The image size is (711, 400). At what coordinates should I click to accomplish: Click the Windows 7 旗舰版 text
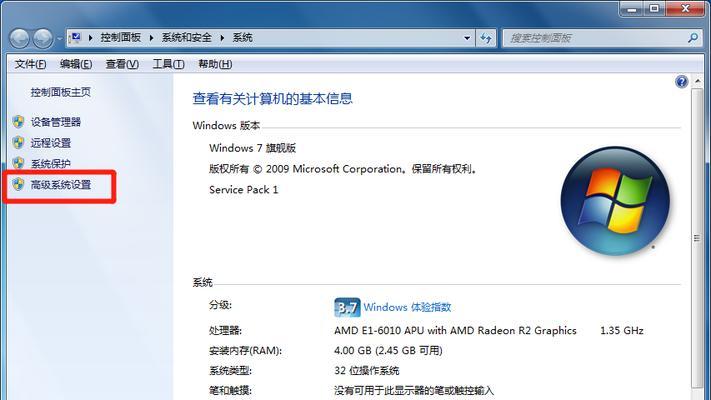(x=253, y=148)
